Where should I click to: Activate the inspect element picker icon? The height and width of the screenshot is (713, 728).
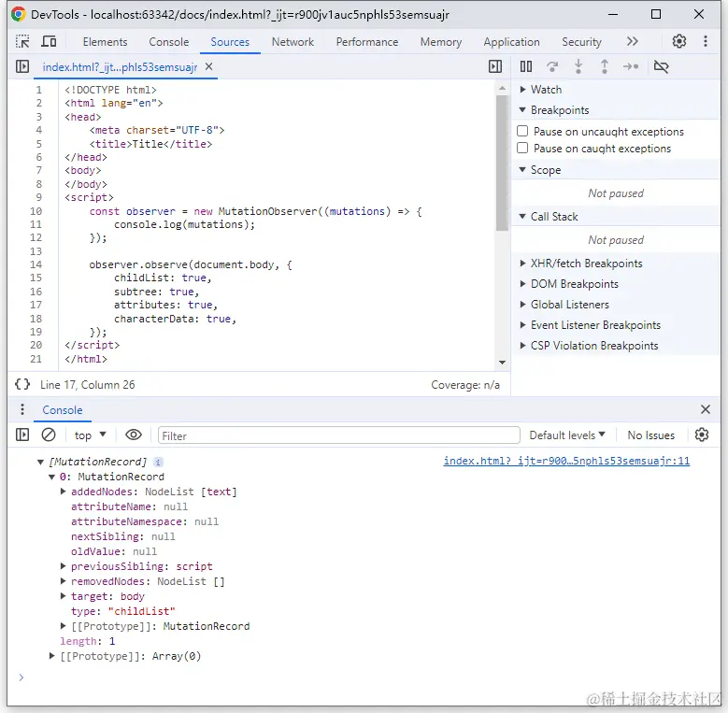coord(21,42)
